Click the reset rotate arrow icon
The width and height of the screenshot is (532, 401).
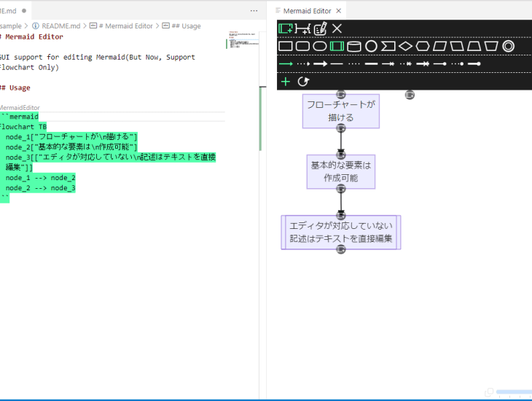(x=303, y=82)
